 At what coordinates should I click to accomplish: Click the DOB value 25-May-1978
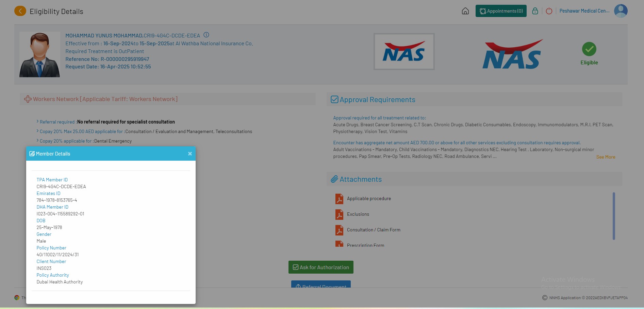49,227
